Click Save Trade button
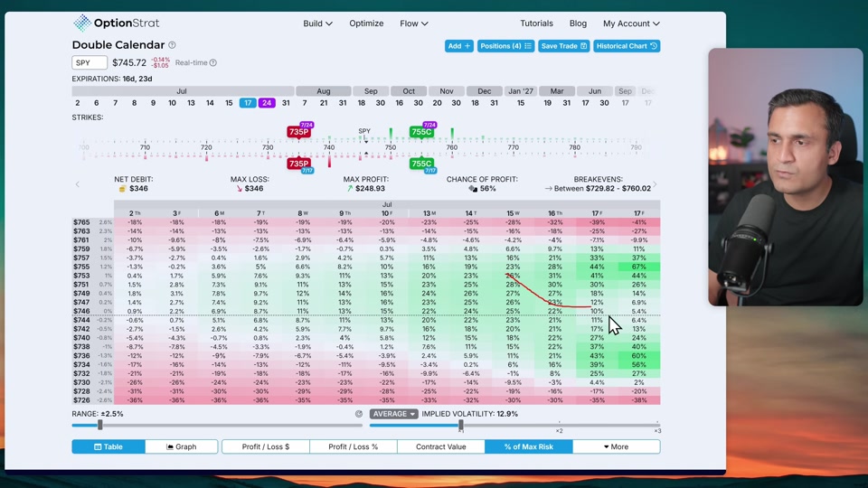Viewport: 868px width, 488px height. pyautogui.click(x=564, y=46)
